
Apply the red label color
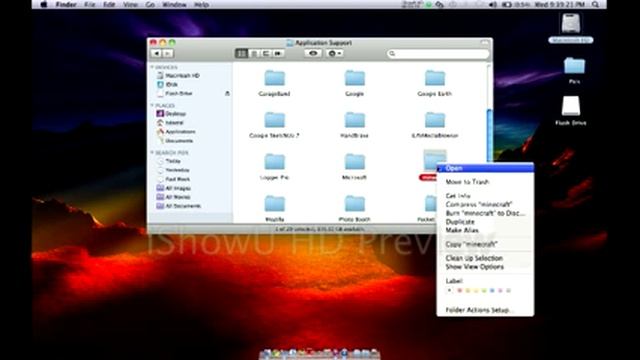[x=460, y=291]
